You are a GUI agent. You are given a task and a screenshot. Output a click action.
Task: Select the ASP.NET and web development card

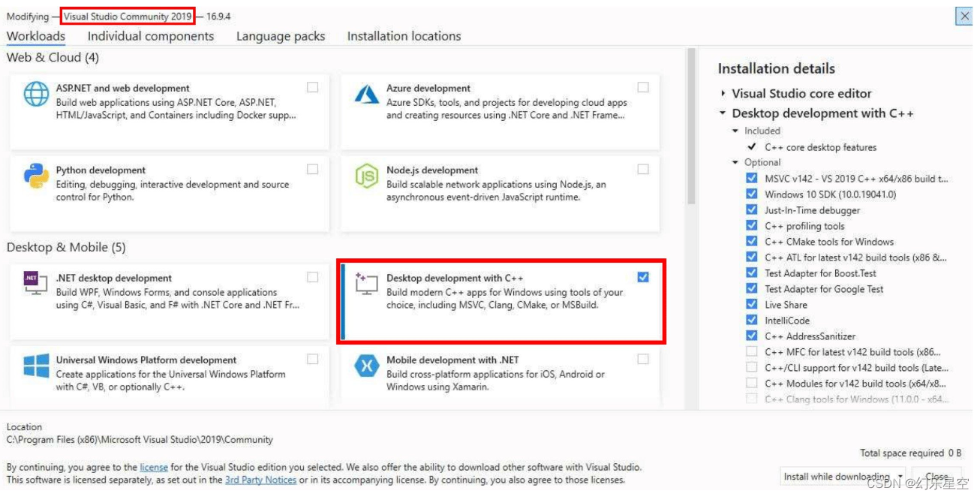click(169, 110)
